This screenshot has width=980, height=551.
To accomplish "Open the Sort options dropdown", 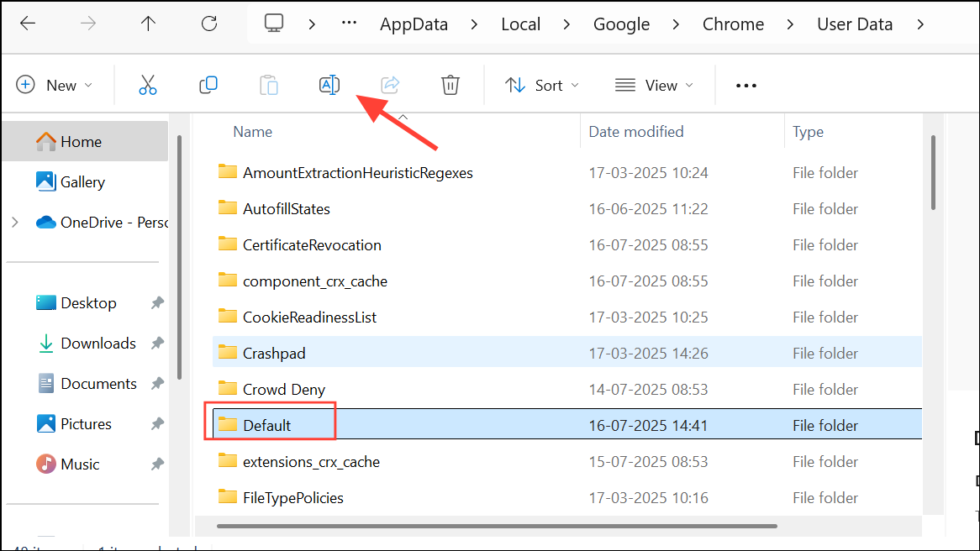I will click(x=542, y=85).
